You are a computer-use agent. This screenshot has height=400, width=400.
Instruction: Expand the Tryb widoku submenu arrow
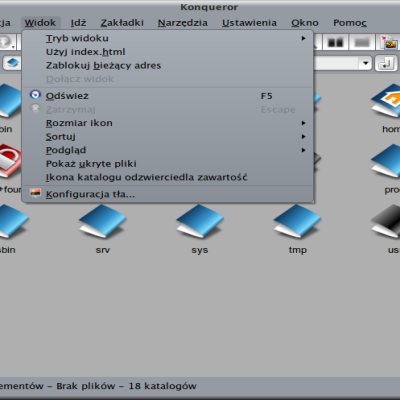tap(303, 38)
